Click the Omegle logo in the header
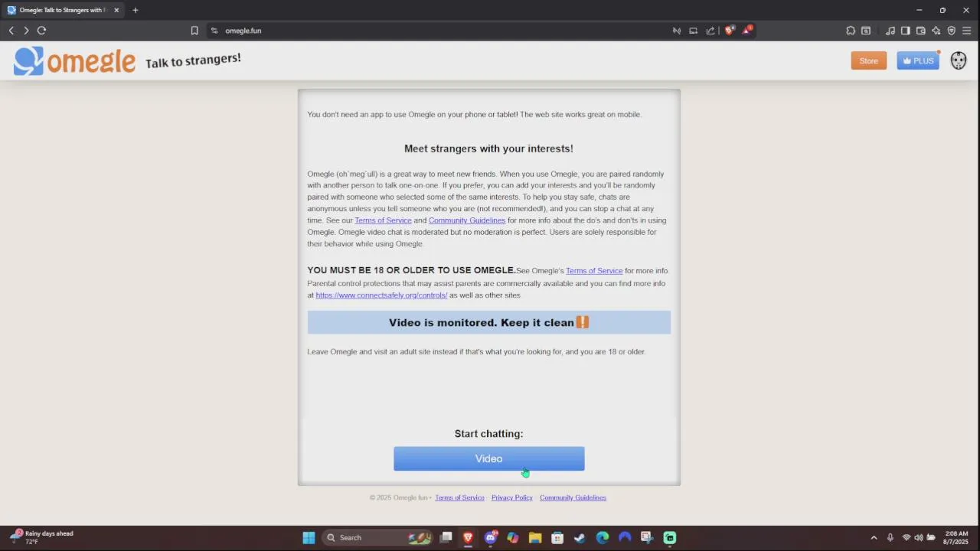 (74, 61)
